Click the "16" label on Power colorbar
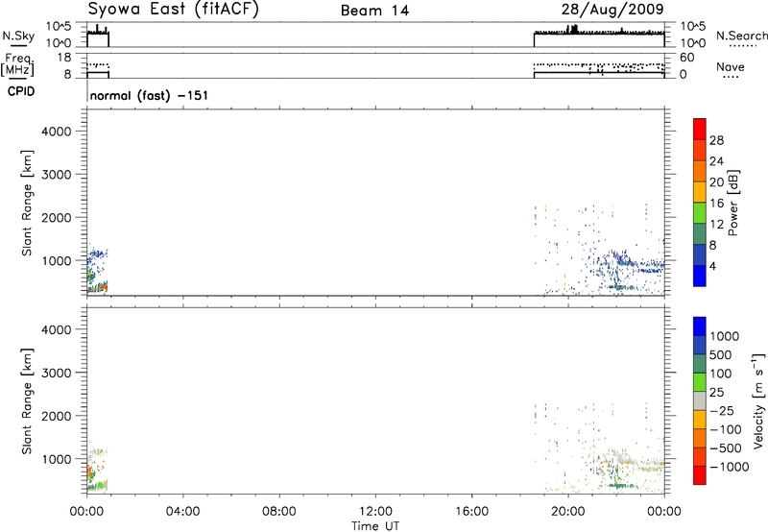Viewport: 768px width, 532px height. pyautogui.click(x=716, y=204)
